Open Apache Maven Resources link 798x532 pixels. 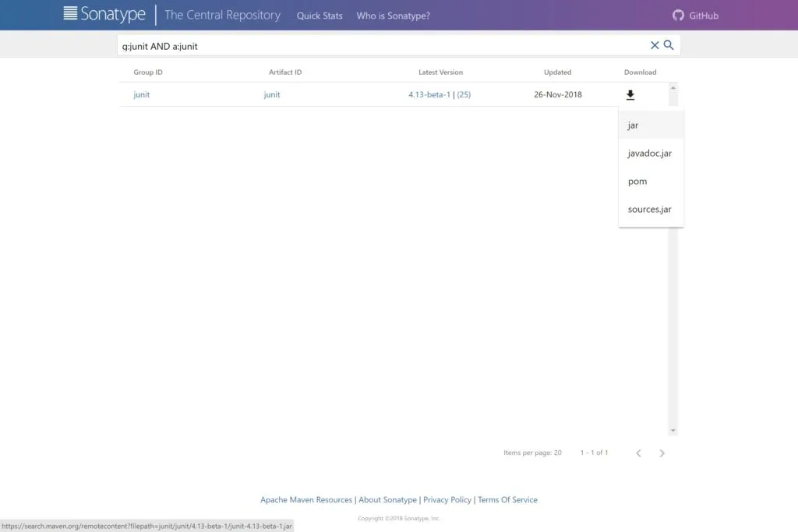coord(305,500)
